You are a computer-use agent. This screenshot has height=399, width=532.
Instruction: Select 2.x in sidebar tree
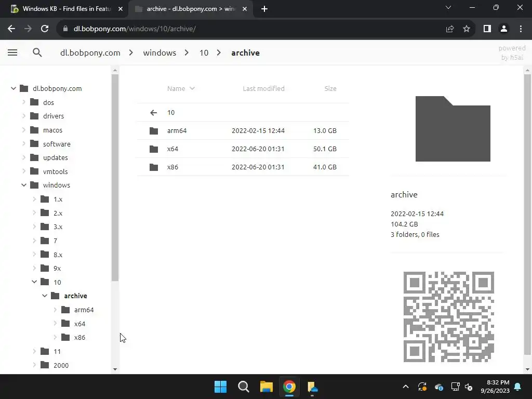click(58, 213)
